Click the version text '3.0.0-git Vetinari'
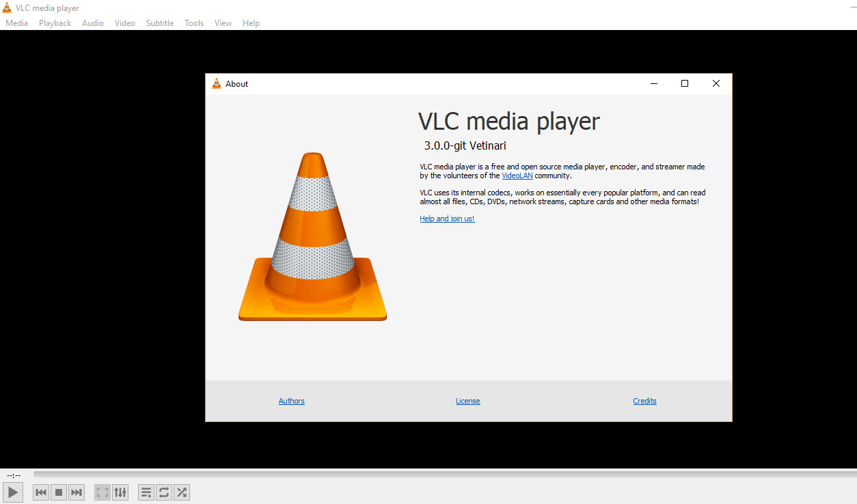Screen dimensions: 857x504 click(465, 145)
